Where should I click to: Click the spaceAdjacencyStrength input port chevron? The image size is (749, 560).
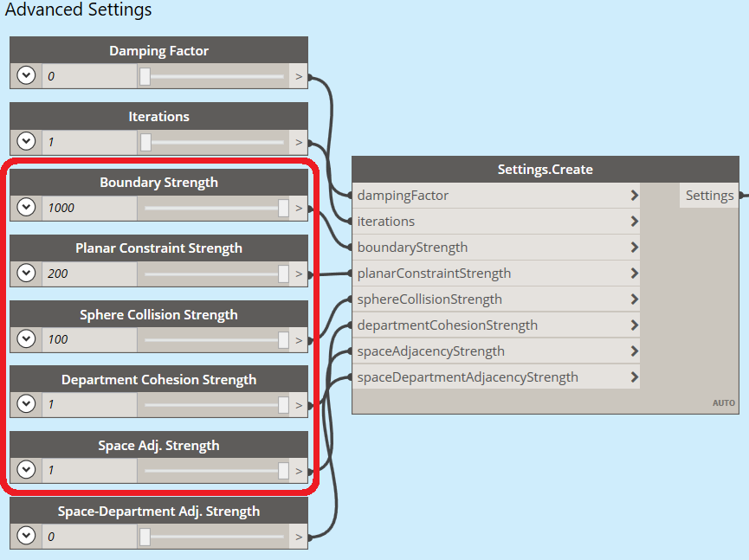pos(635,351)
